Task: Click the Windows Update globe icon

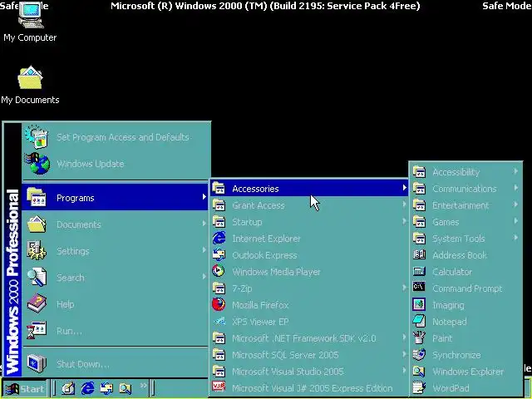Action: click(x=37, y=164)
